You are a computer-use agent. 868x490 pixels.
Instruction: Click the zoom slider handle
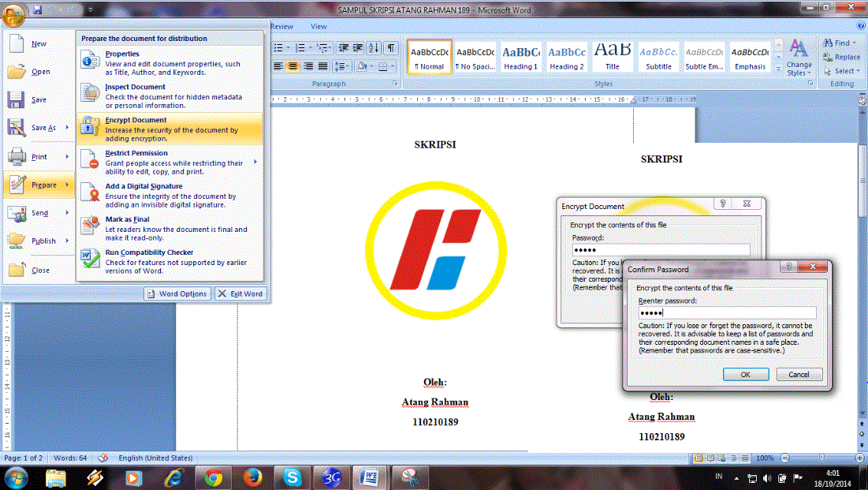tap(821, 458)
